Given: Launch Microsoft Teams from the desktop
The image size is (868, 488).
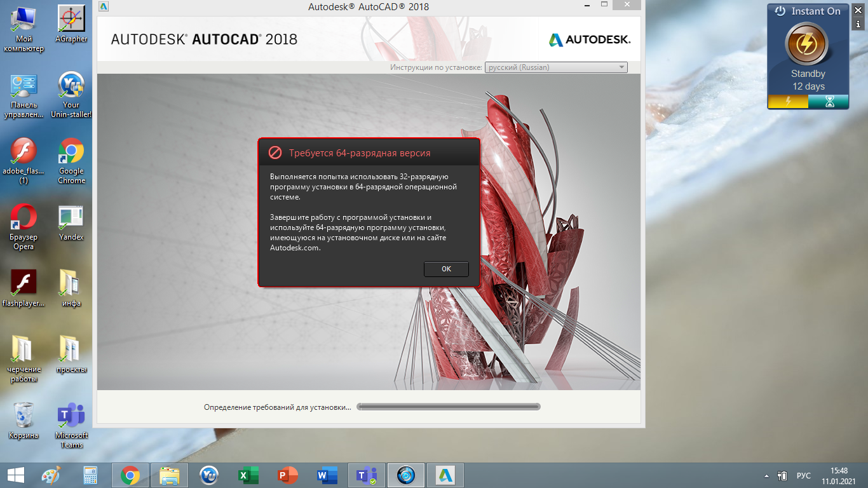Looking at the screenshot, I should [71, 426].
